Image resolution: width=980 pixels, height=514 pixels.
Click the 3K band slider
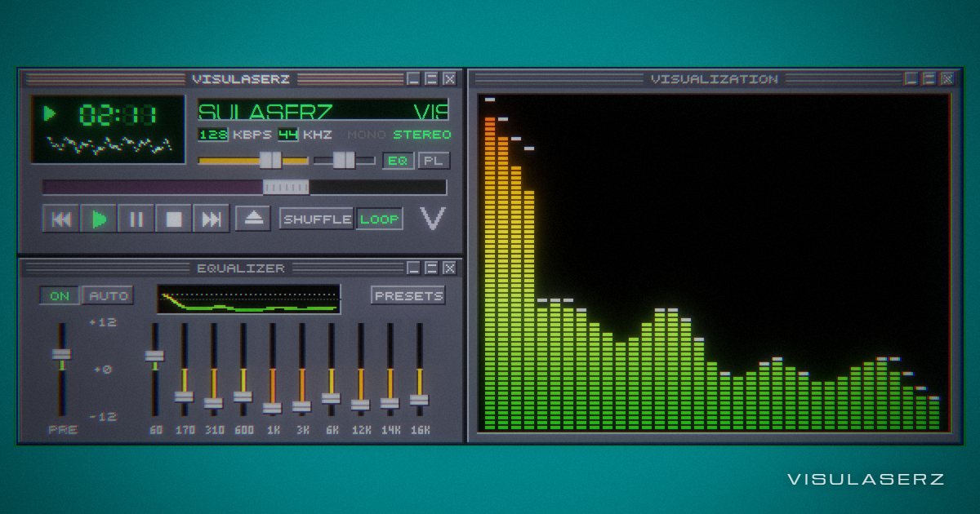(x=301, y=405)
